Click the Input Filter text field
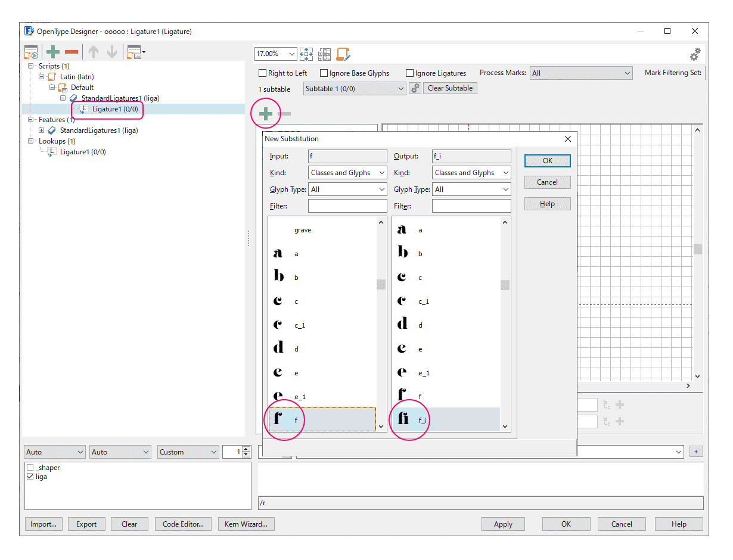Viewport: 733px width, 560px height. coord(347,206)
